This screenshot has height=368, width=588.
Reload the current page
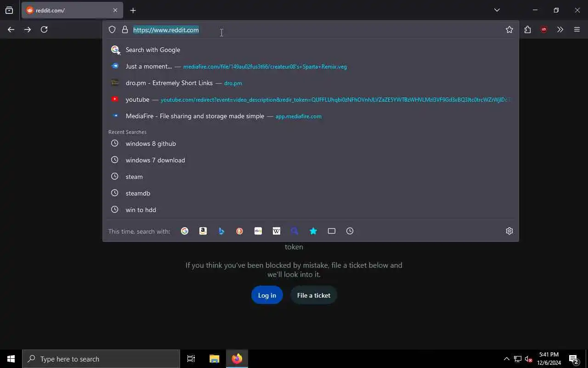tap(44, 29)
